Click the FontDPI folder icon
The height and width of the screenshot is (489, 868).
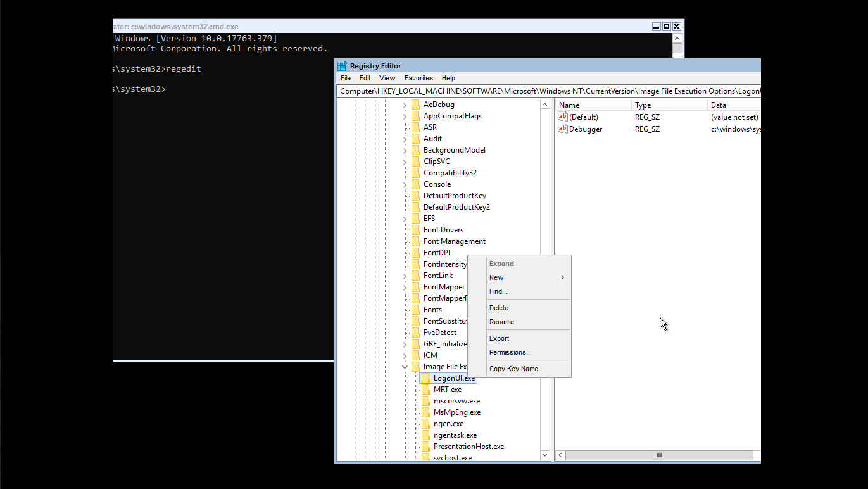click(415, 253)
